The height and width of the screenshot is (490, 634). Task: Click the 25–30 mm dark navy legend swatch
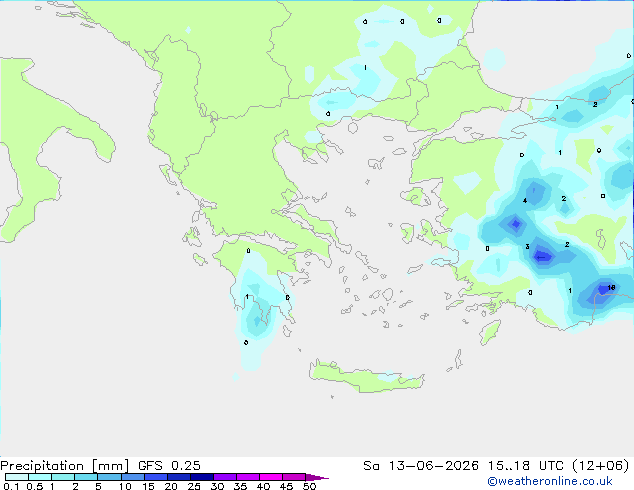201,477
